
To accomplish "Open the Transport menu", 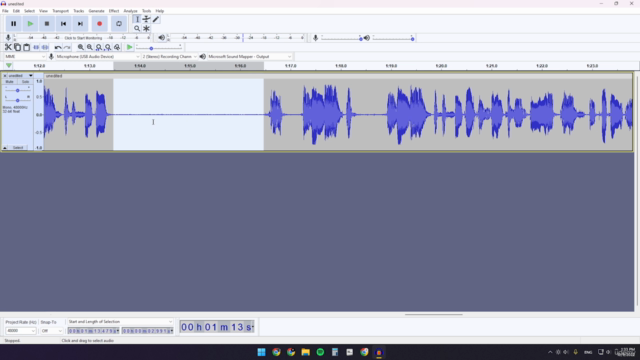I will (x=60, y=11).
